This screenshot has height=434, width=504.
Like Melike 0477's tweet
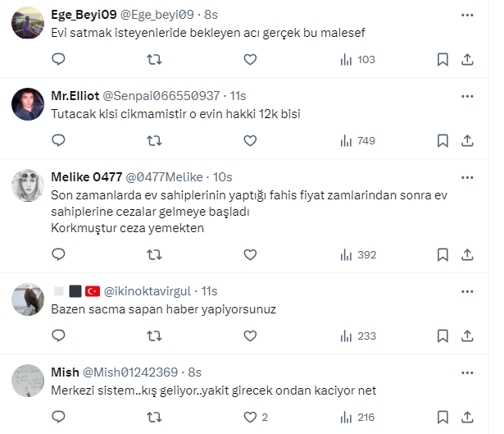[250, 254]
